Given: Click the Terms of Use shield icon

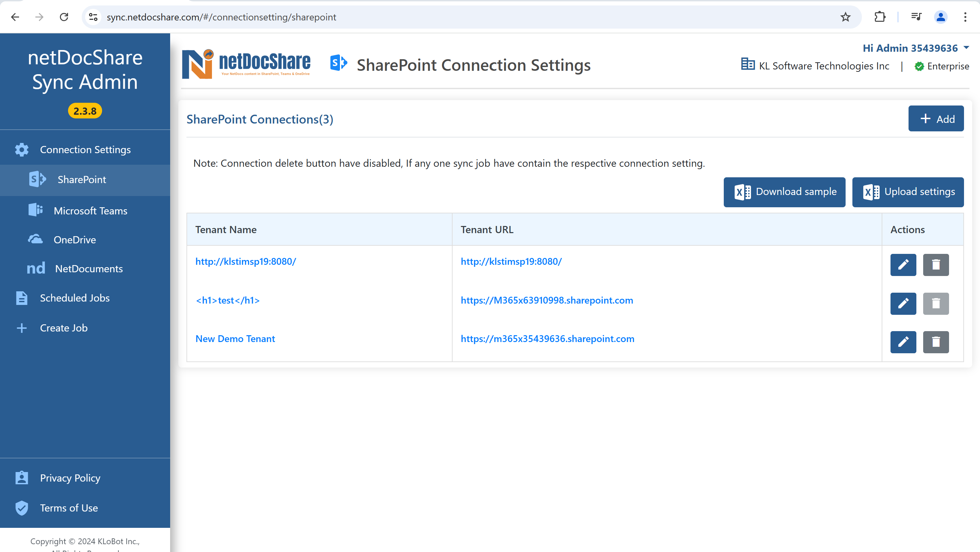Looking at the screenshot, I should point(22,508).
